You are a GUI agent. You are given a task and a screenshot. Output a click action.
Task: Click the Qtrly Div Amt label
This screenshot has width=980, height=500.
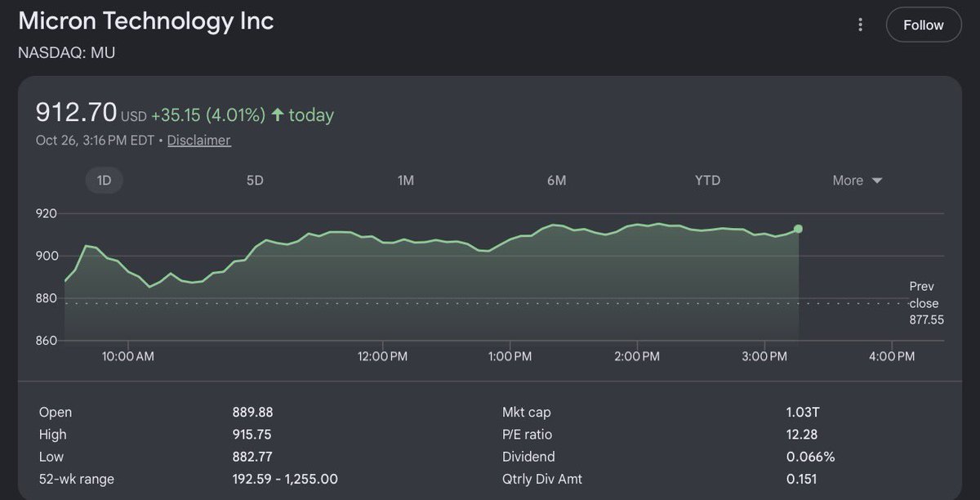coord(542,479)
